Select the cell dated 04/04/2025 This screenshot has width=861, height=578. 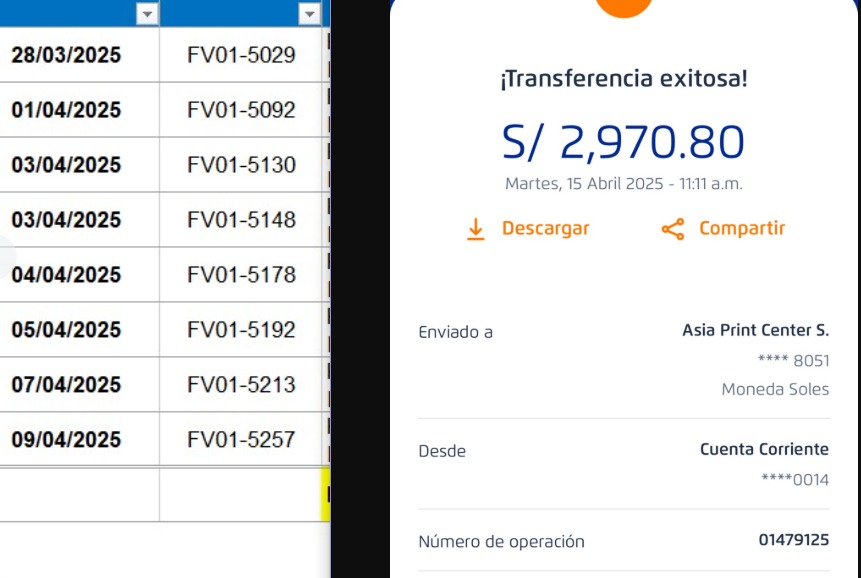pos(66,275)
